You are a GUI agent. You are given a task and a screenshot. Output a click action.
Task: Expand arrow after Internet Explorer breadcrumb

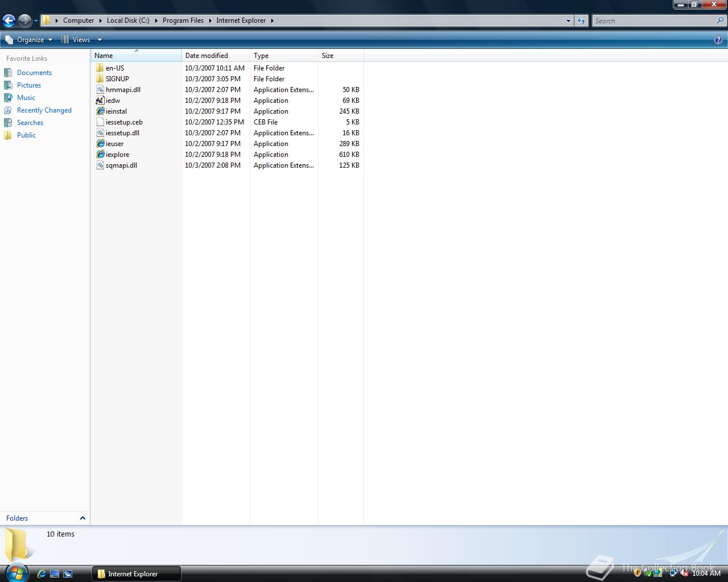[272, 20]
